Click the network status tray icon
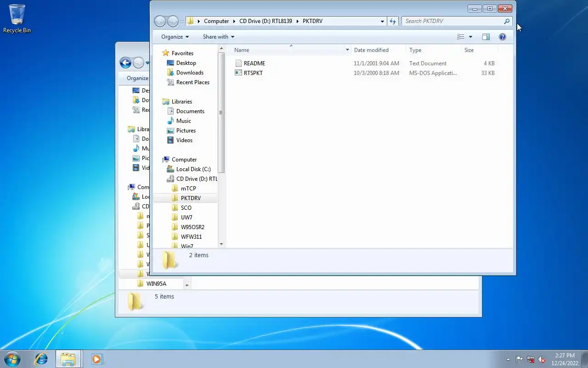The height and width of the screenshot is (368, 588). pos(531,359)
